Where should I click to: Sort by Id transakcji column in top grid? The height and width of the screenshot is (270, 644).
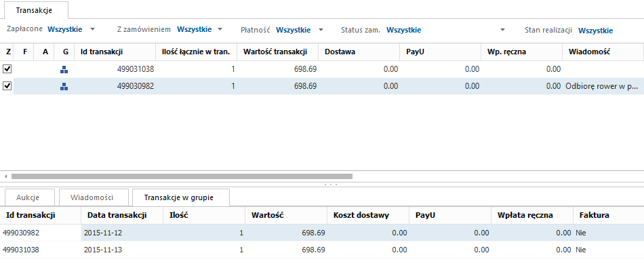pos(115,52)
